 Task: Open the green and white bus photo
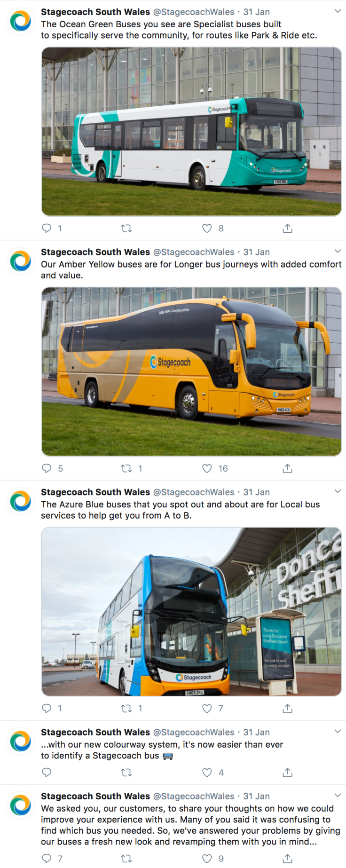pyautogui.click(x=191, y=132)
